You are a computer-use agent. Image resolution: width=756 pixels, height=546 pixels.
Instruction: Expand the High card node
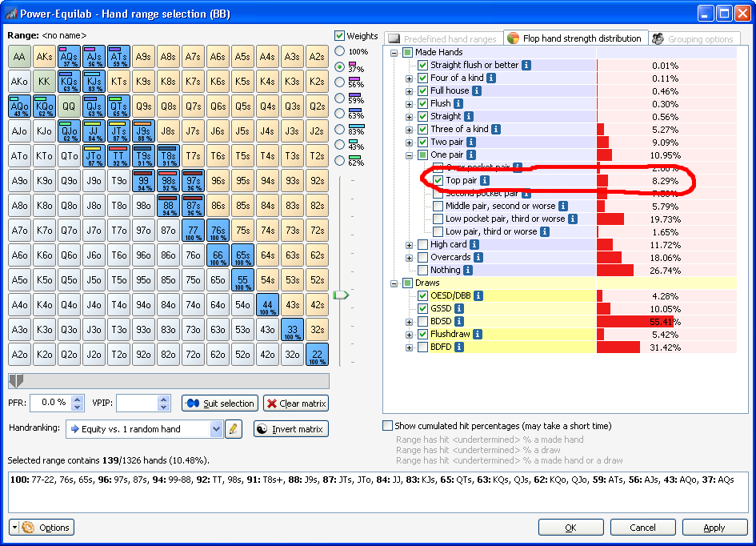(409, 245)
